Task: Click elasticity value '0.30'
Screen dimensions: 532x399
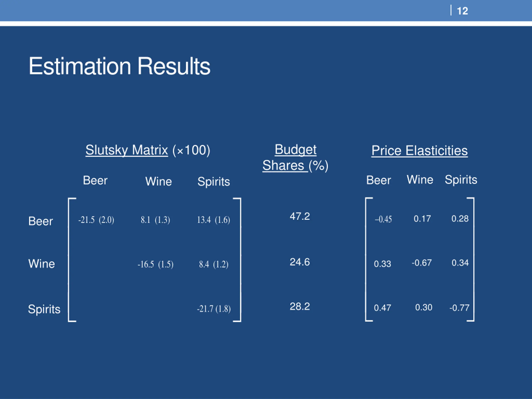Action: point(424,307)
